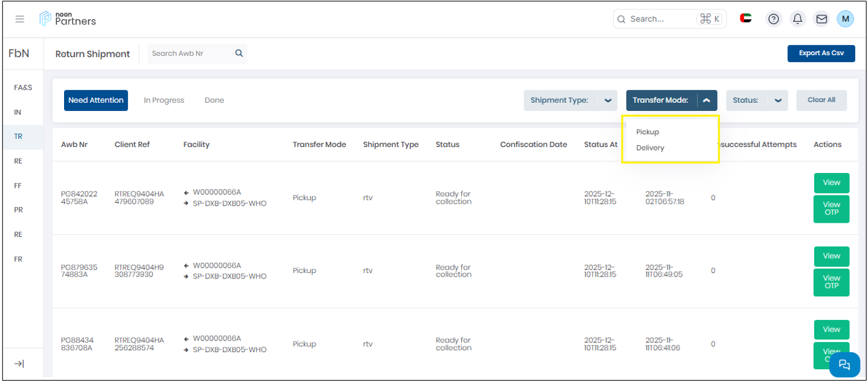The width and height of the screenshot is (868, 382).
Task: Click the user avatar M icon
Action: (x=846, y=19)
